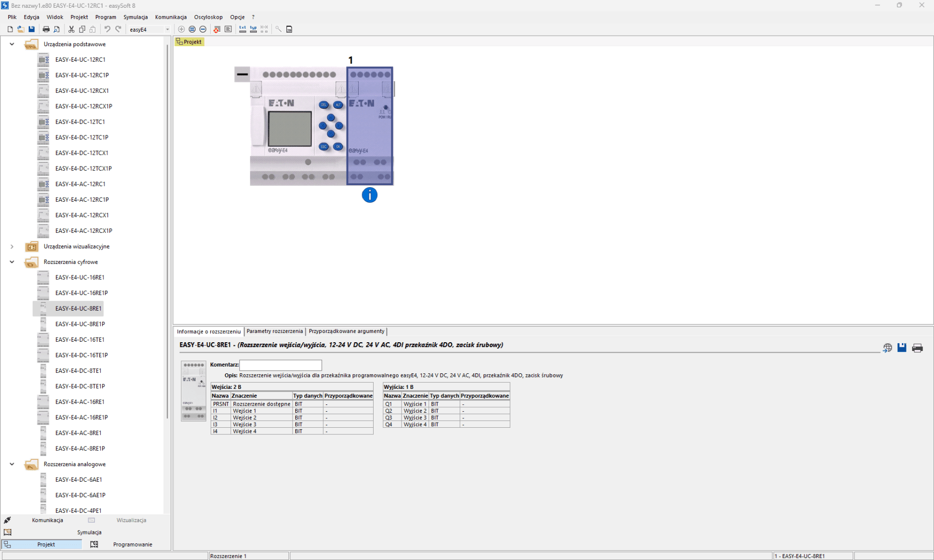Image resolution: width=934 pixels, height=560 pixels.
Task: Collapse the Urządzenia podstawowe tree group
Action: (12, 44)
